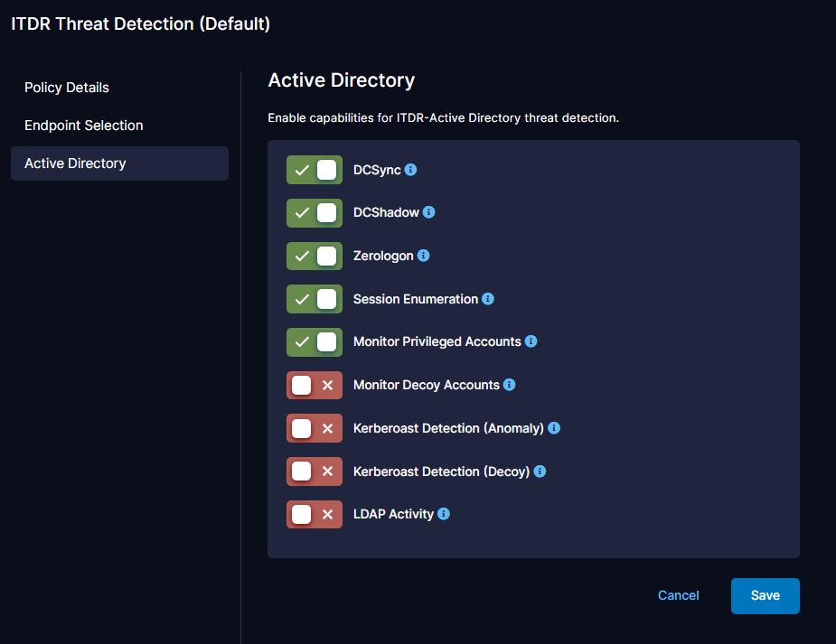Click the LDAP Activity info icon

point(444,514)
